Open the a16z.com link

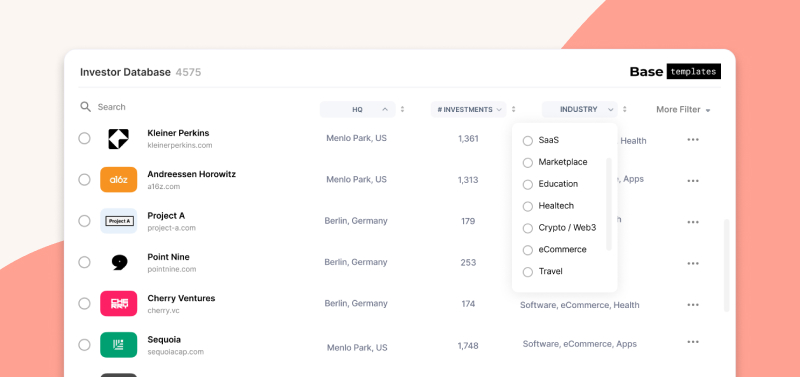coord(164,187)
